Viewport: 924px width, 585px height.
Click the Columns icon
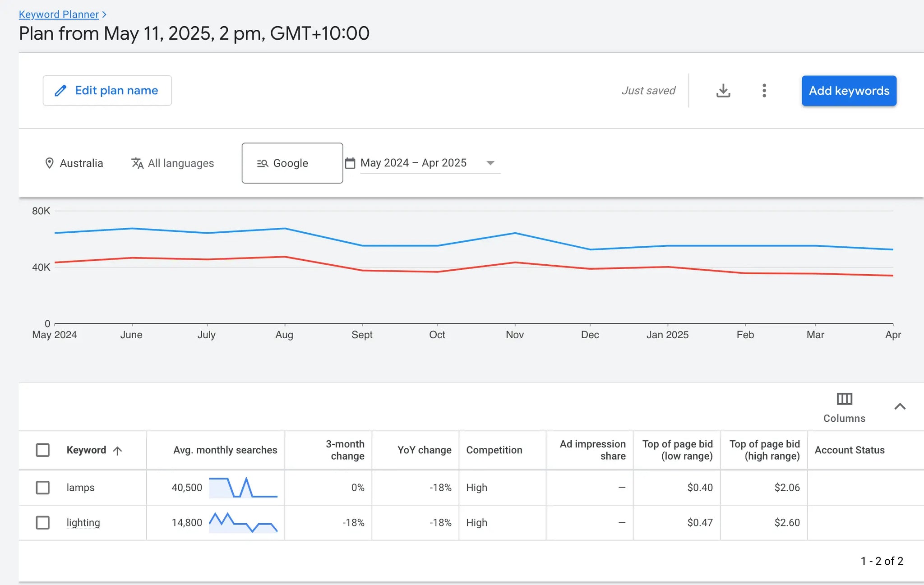844,399
